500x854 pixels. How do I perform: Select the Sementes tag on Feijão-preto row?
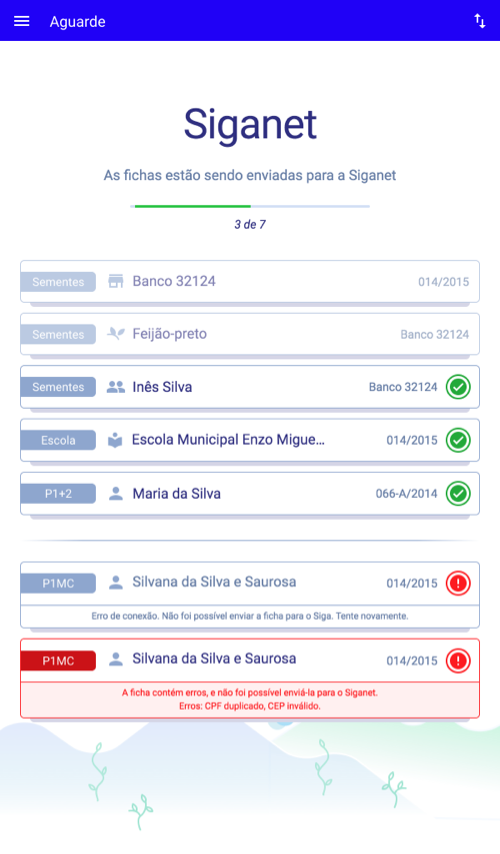58,334
